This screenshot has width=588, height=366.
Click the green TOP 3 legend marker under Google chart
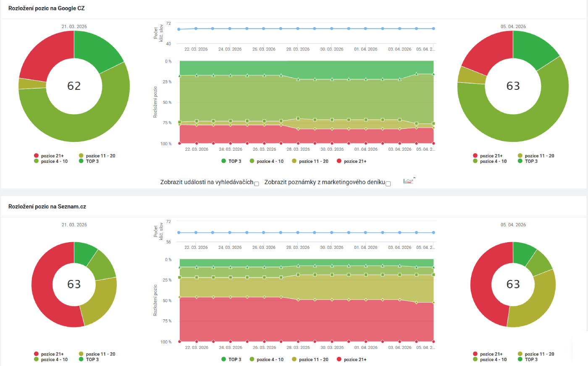click(224, 161)
